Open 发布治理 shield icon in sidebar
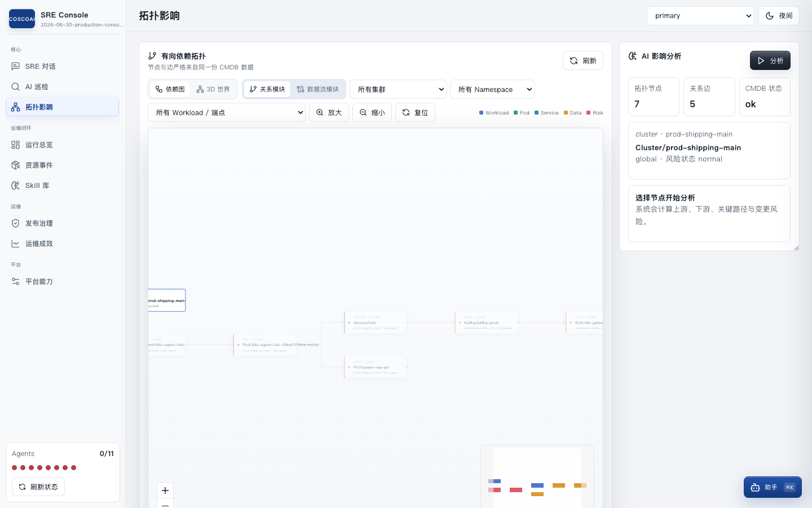Image resolution: width=812 pixels, height=508 pixels. [16, 224]
